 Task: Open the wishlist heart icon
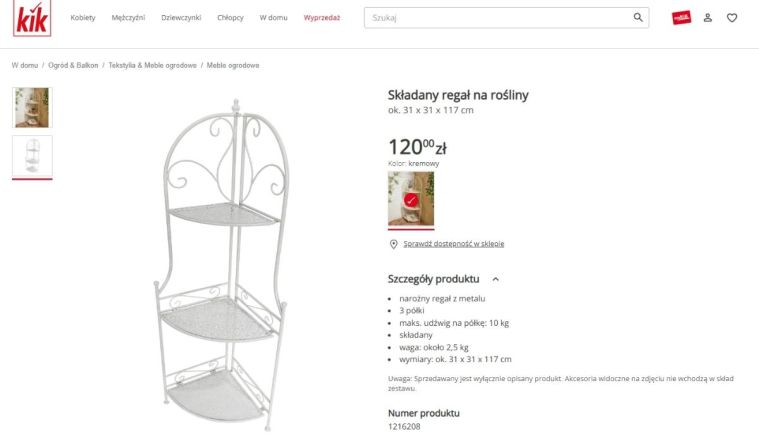732,18
